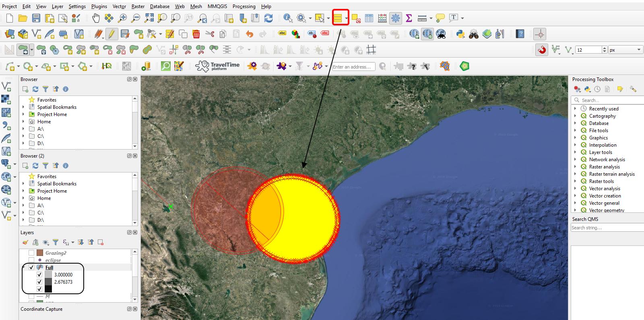Viewport: 644px width, 320px height.
Task: Open the measure tool dropdown arrow
Action: (431, 18)
